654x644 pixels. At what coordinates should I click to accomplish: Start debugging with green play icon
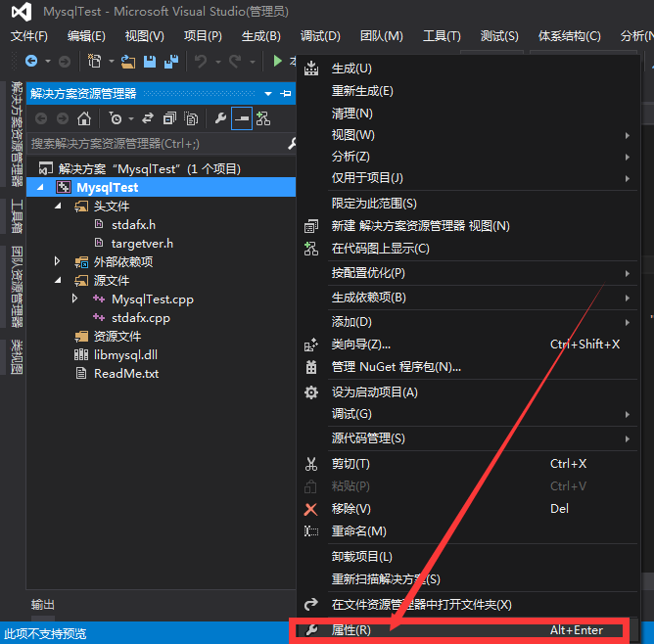pyautogui.click(x=277, y=62)
